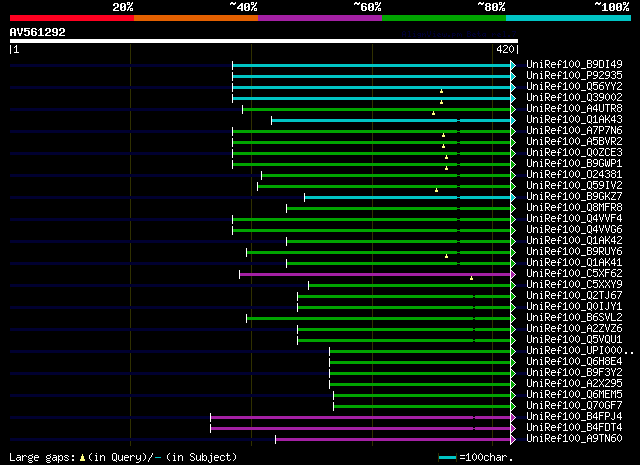Click the UniRef100_A4UTR8 label

click(574, 109)
